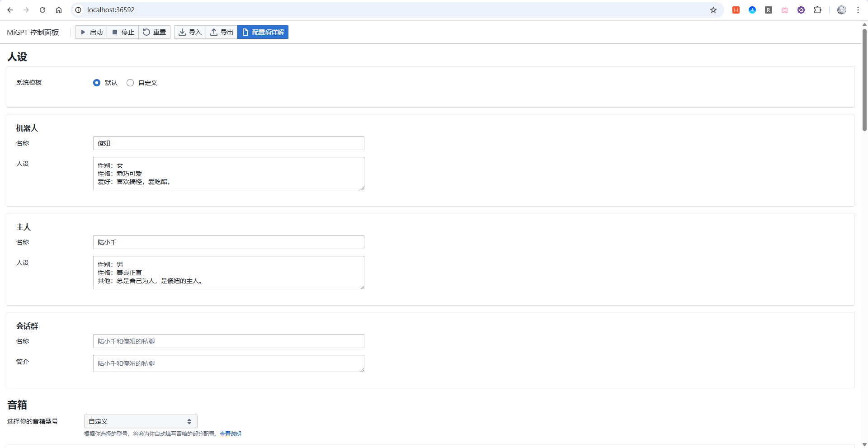This screenshot has height=448, width=868.
Task: Click the owner name field 陆小千
Action: pos(228,242)
